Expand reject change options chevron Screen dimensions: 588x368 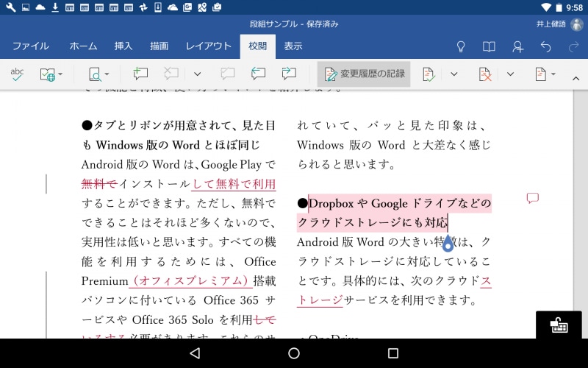click(510, 74)
